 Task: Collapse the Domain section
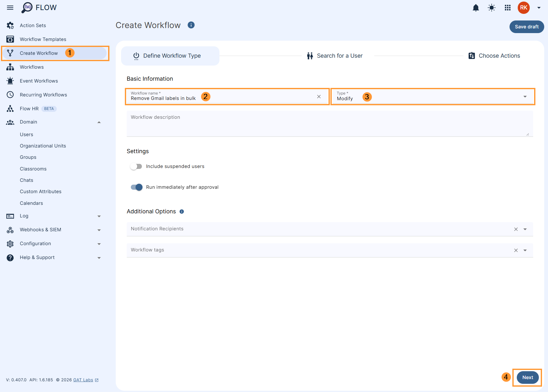pos(99,122)
